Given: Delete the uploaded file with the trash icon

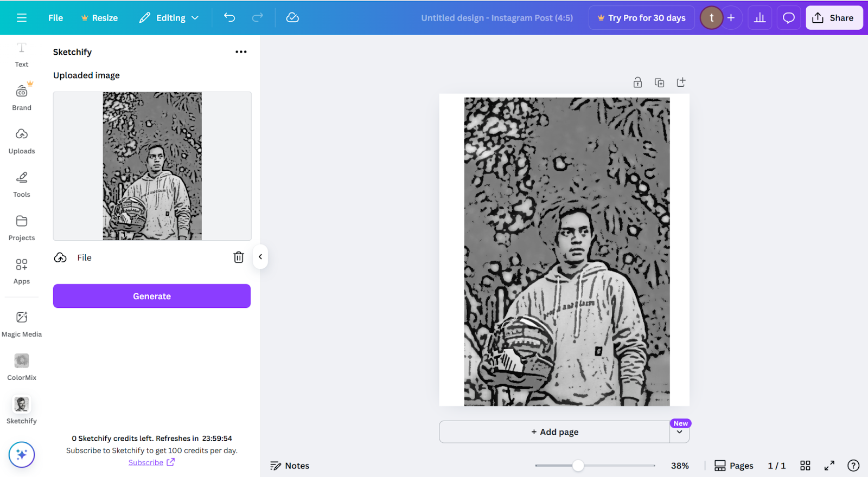Looking at the screenshot, I should tap(239, 257).
